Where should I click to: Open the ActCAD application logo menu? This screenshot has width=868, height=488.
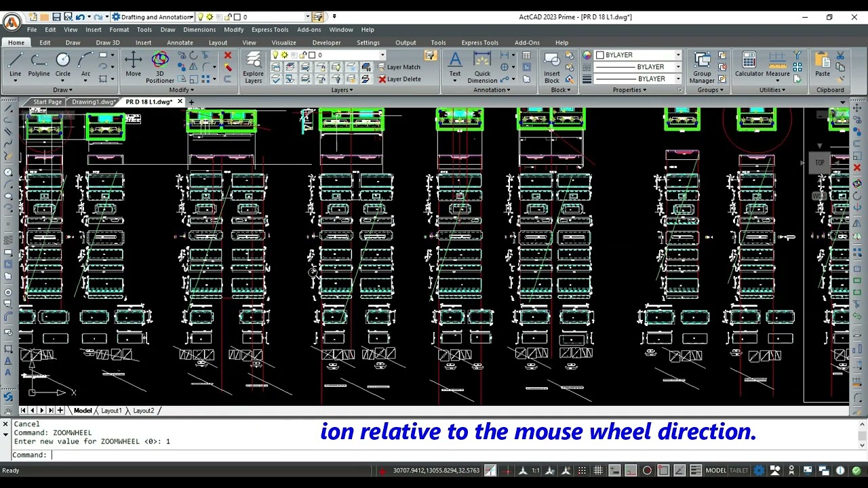tap(12, 22)
